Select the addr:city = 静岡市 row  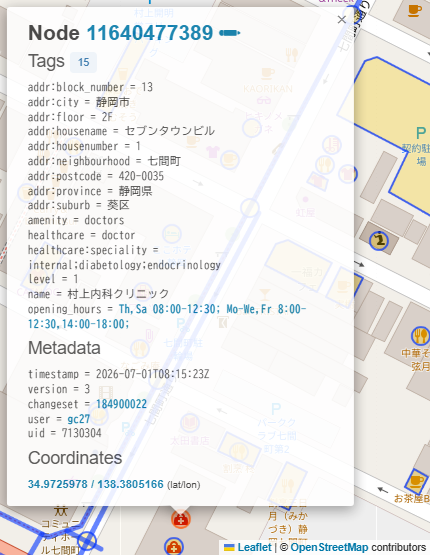[x=79, y=102]
